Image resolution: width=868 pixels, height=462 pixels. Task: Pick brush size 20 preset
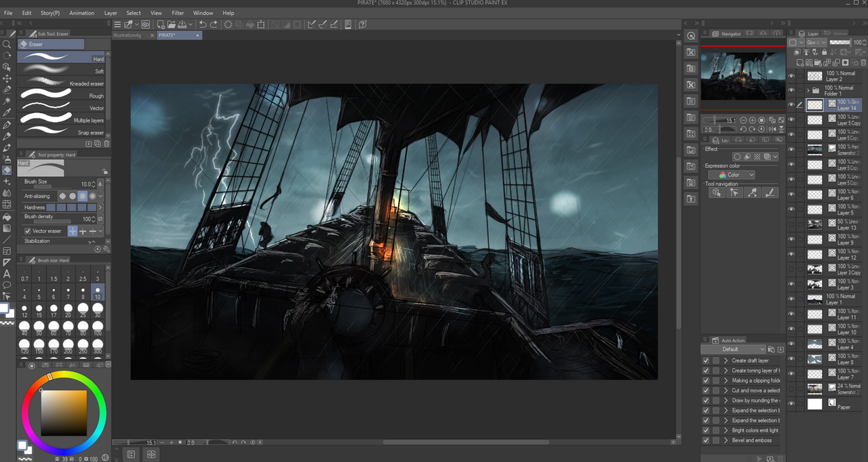pos(68,311)
